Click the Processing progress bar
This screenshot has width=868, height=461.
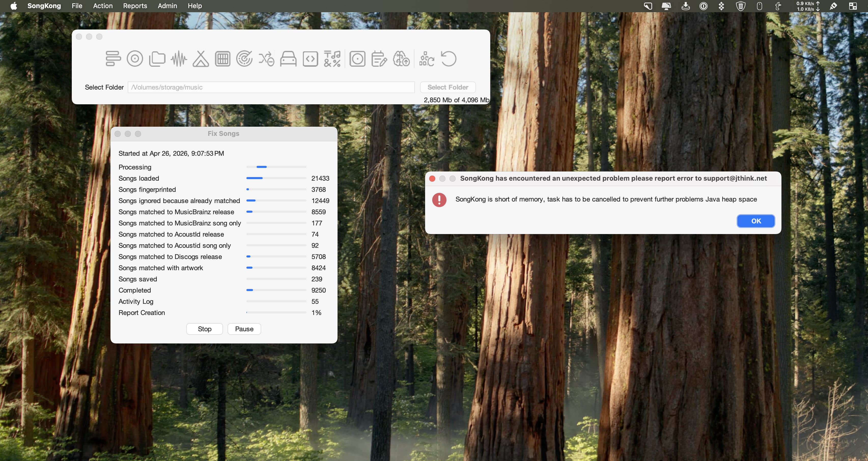tap(276, 167)
